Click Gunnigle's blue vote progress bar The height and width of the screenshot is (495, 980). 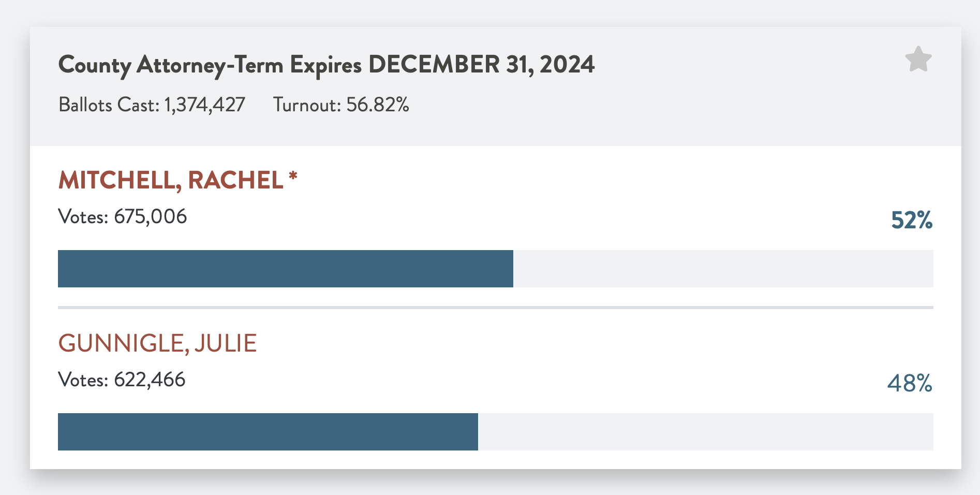click(x=268, y=432)
